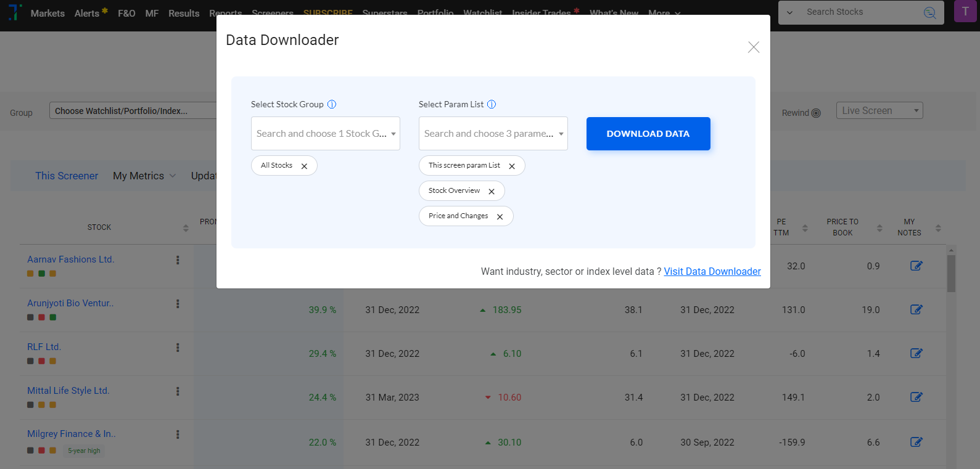Open the Results menu
Screen dimensions: 980x469
click(184, 14)
